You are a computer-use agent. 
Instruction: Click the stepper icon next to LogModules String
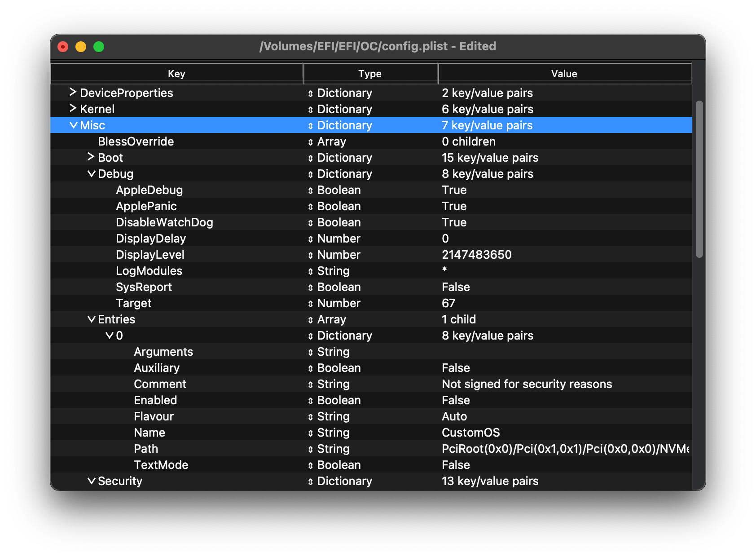310,271
